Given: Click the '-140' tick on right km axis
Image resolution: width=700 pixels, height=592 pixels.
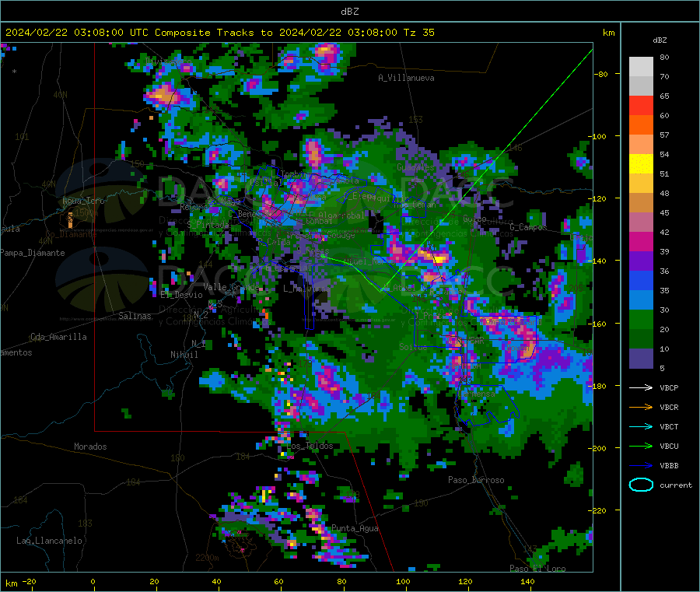Looking at the screenshot, I should coord(599,261).
